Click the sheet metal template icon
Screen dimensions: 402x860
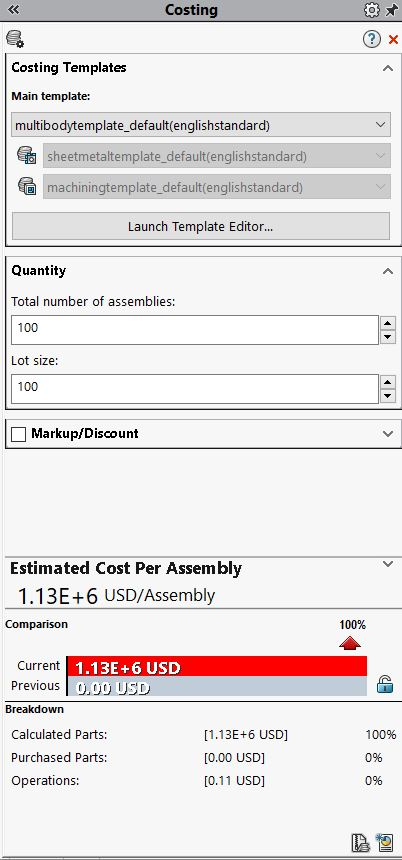[26, 156]
